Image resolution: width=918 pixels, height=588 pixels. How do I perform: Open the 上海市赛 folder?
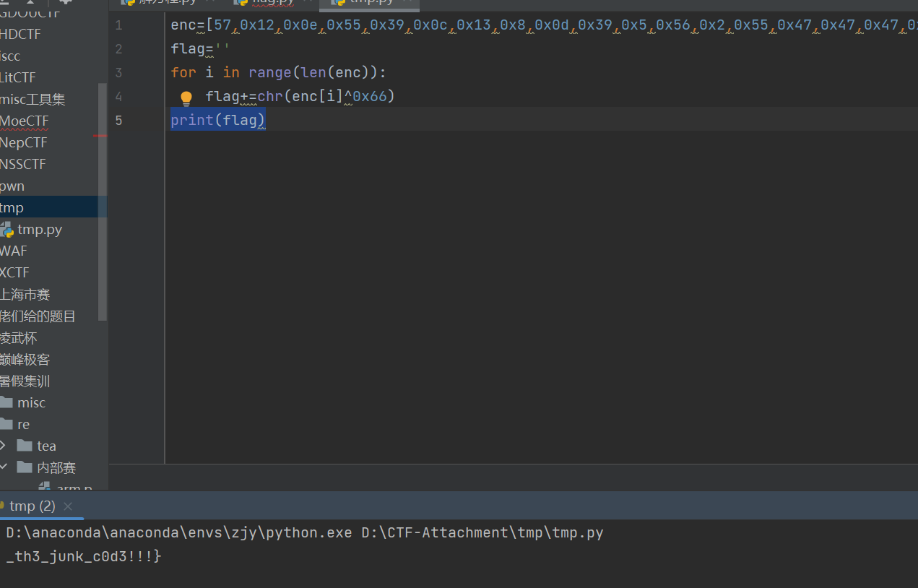[25, 295]
